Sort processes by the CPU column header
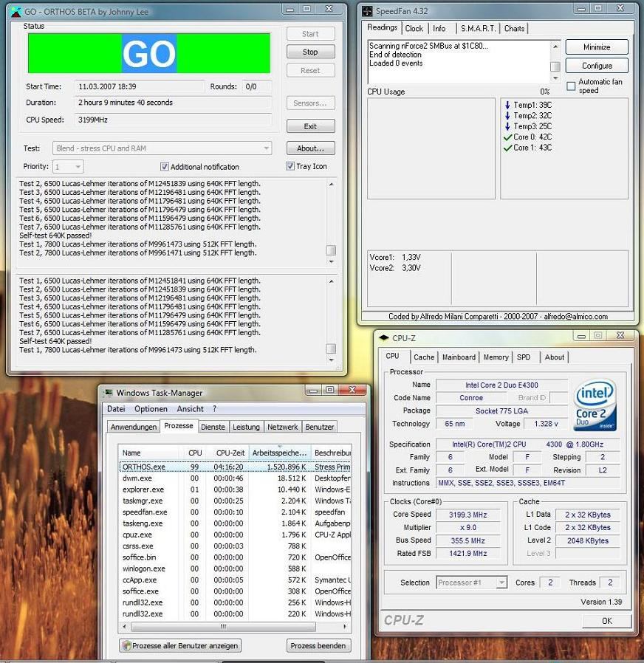 tap(194, 453)
